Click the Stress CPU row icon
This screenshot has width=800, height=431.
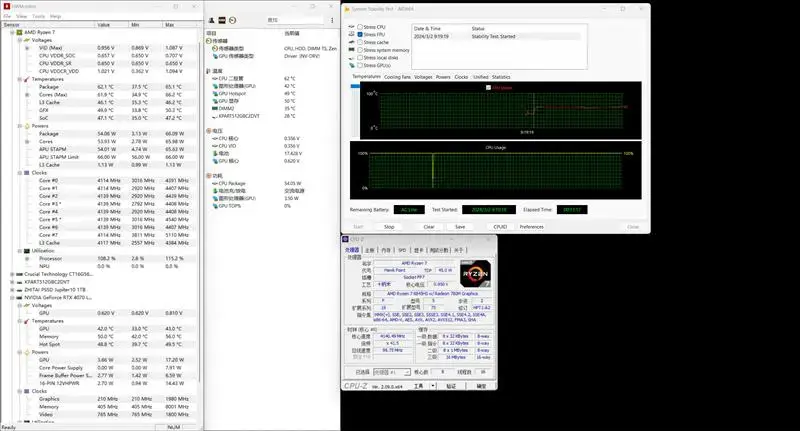(352, 27)
